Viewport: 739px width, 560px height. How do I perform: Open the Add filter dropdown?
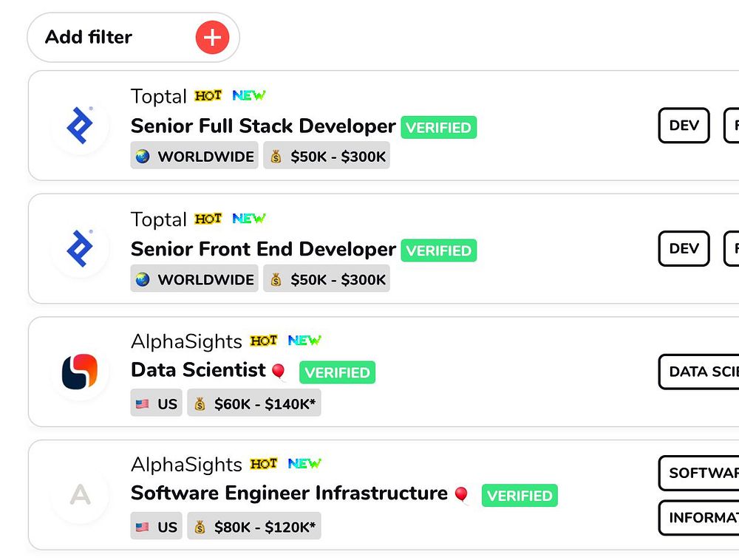click(89, 37)
